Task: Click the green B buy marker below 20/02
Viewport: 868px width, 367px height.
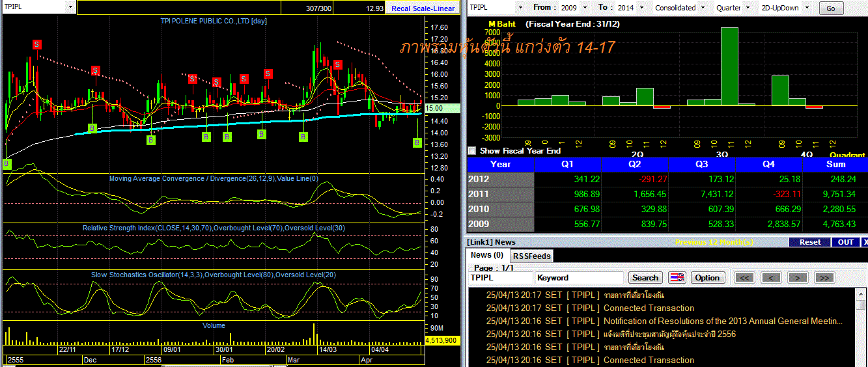Action: [262, 134]
